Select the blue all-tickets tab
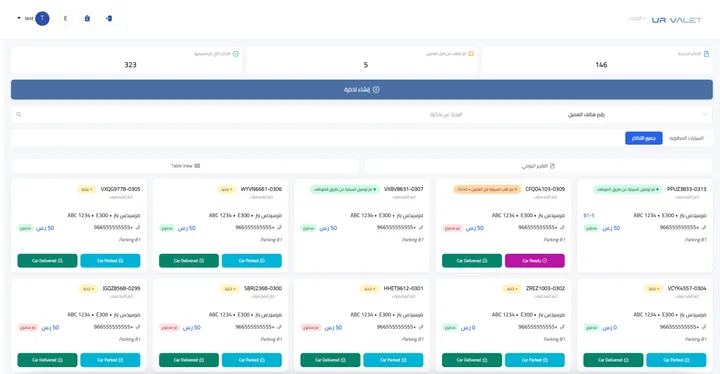Screen dimensions: 720x374 coord(644,138)
